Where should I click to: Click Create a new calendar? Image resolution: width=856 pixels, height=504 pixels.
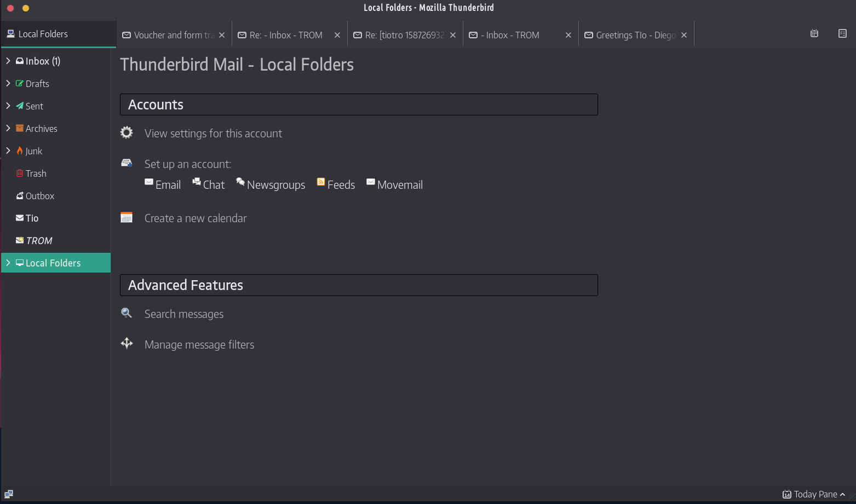(x=196, y=218)
